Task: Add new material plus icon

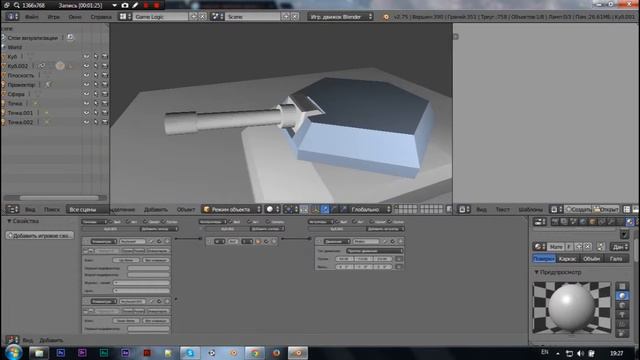Action: (579, 247)
